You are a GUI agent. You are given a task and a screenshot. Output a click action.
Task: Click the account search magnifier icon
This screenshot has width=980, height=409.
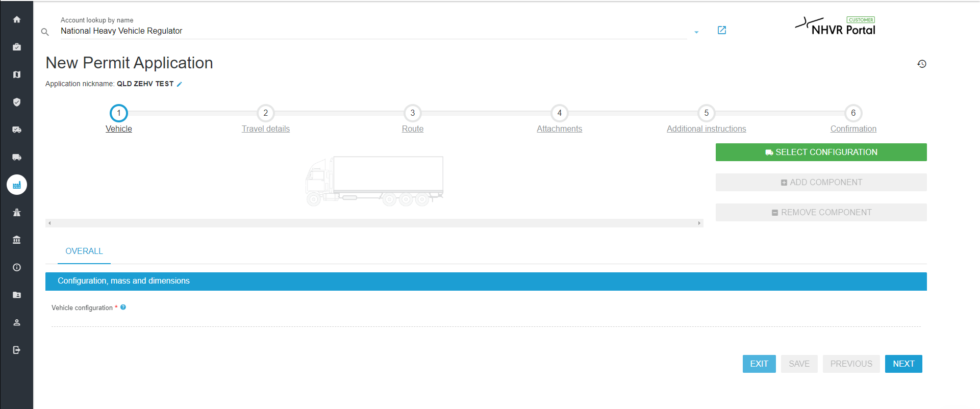(45, 32)
